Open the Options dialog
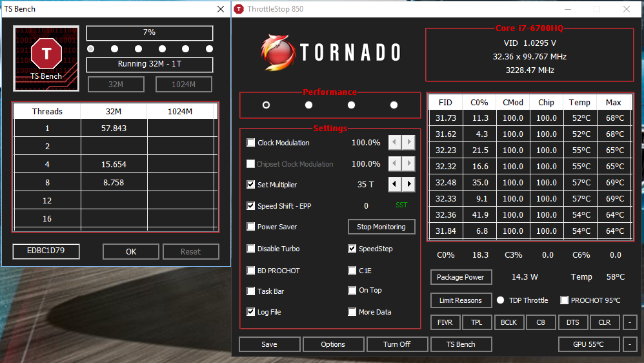Viewport: 644px width, 363px height. tap(333, 344)
